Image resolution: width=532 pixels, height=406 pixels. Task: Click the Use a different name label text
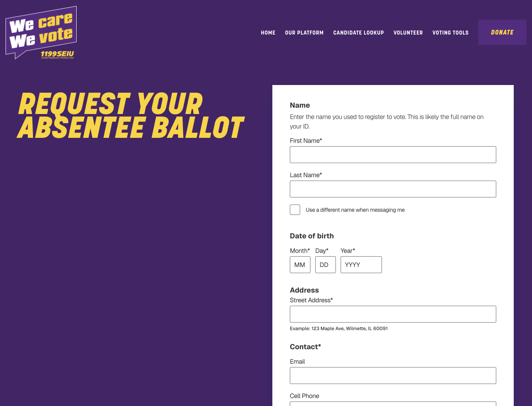(355, 210)
